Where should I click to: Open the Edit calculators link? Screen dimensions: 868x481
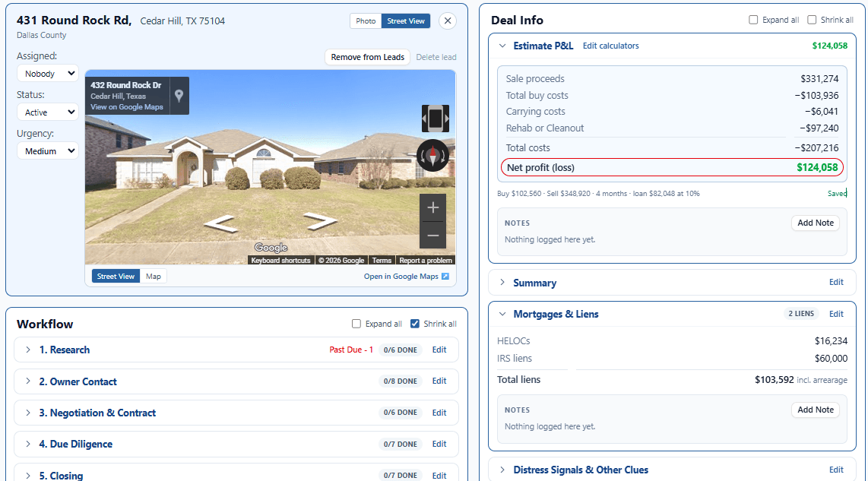point(610,46)
